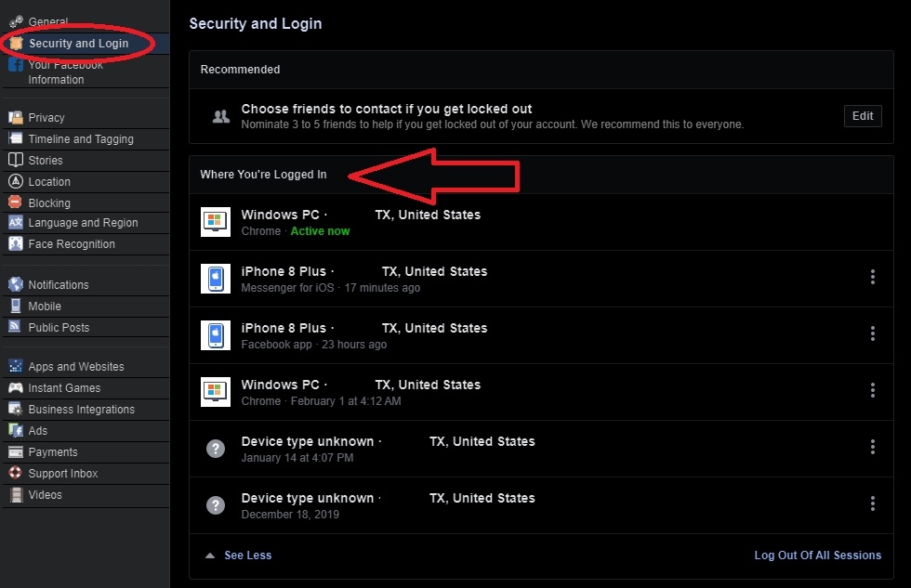Click Log Out Of All Sessions
The height and width of the screenshot is (588, 911).
(x=817, y=555)
